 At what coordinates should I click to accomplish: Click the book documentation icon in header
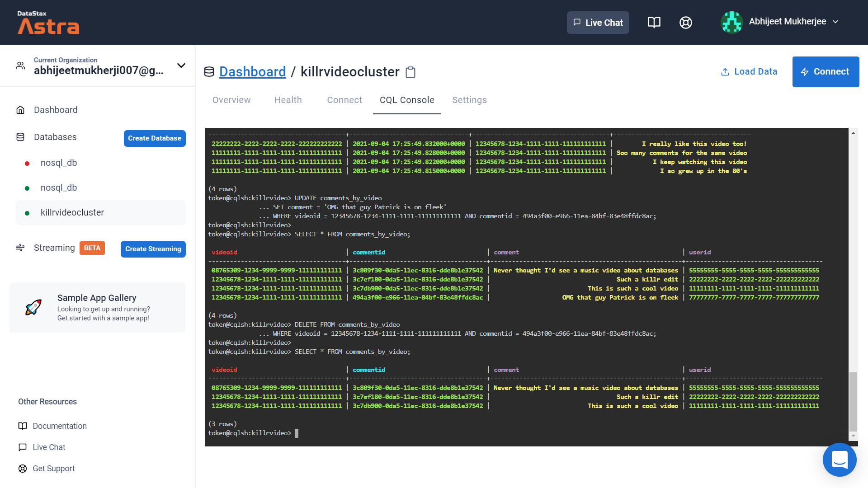pyautogui.click(x=654, y=23)
